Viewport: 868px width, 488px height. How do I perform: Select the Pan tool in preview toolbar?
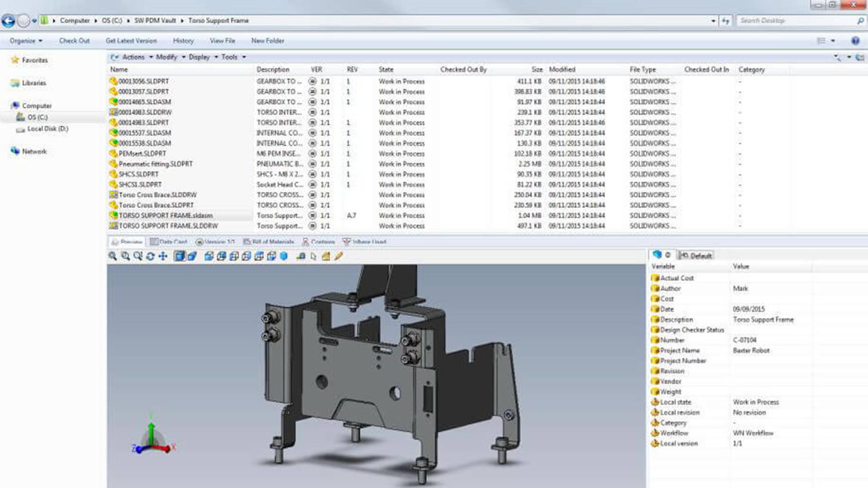[163, 256]
